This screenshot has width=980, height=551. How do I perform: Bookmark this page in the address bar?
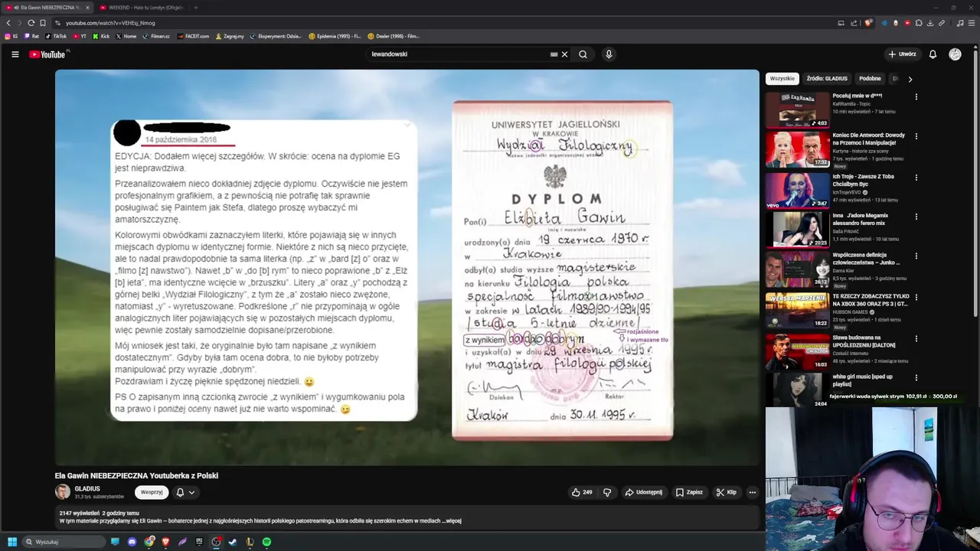pyautogui.click(x=42, y=23)
